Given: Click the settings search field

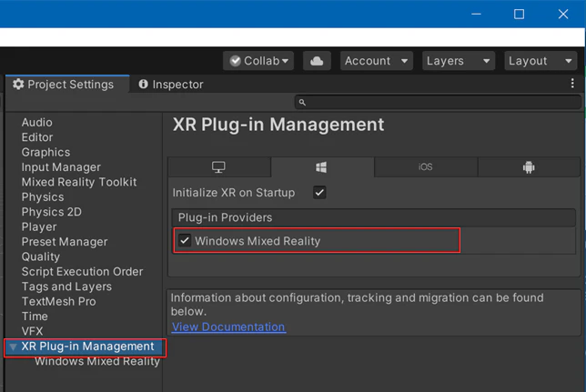Looking at the screenshot, I should tap(438, 102).
